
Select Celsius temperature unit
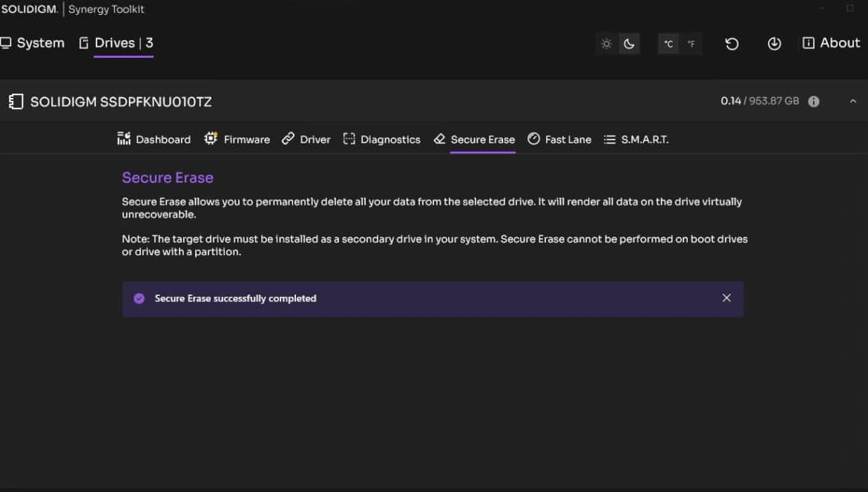[x=668, y=44]
